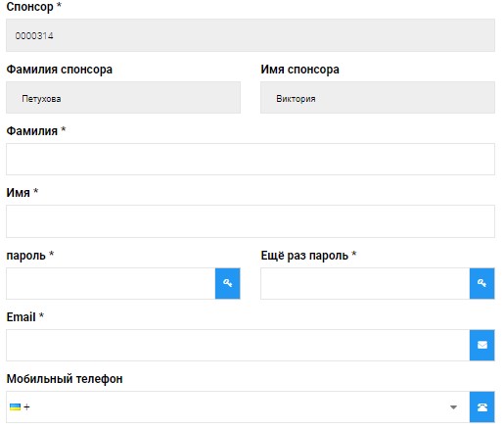504x429 pixels.
Task: Click the Email field label
Action: pyautogui.click(x=21, y=317)
